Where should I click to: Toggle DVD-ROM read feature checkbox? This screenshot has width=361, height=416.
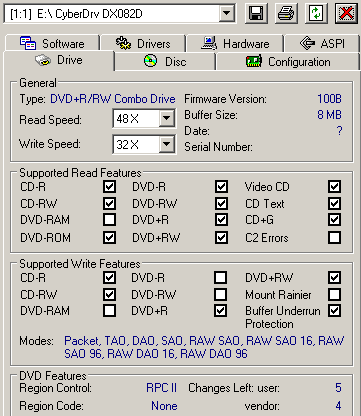tap(109, 238)
